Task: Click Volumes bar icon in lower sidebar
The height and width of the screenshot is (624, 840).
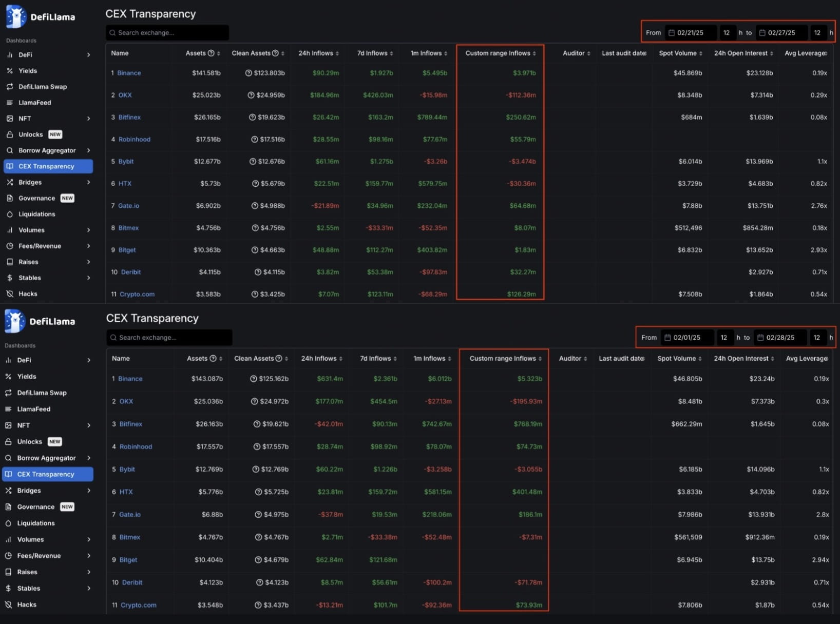Action: click(x=8, y=539)
